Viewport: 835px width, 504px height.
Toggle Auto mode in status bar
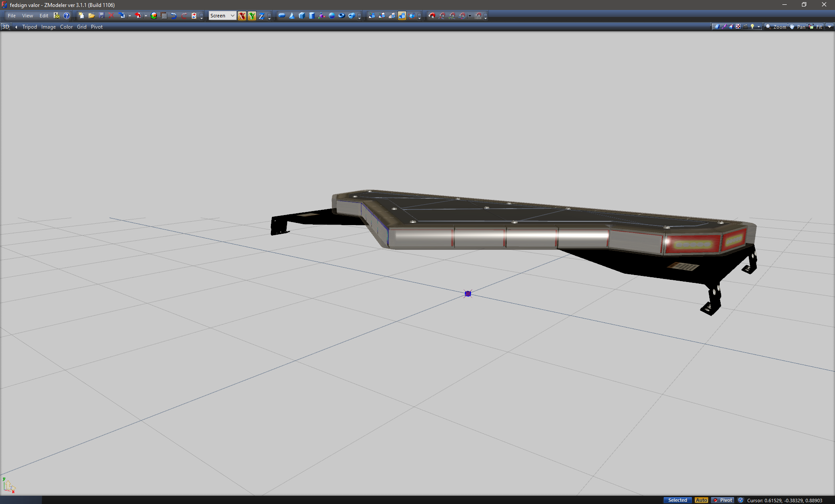pyautogui.click(x=701, y=500)
